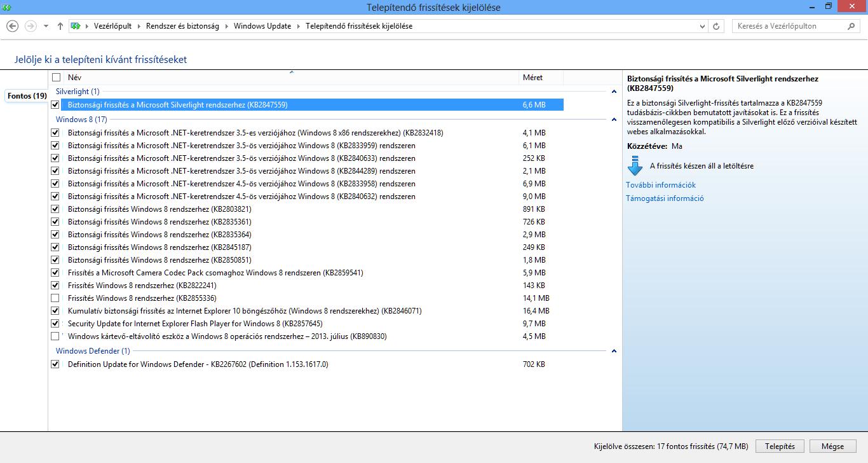Select Telepítendő frissítések kijelölése breadcrumb
The width and height of the screenshot is (868, 463).
pyautogui.click(x=359, y=26)
